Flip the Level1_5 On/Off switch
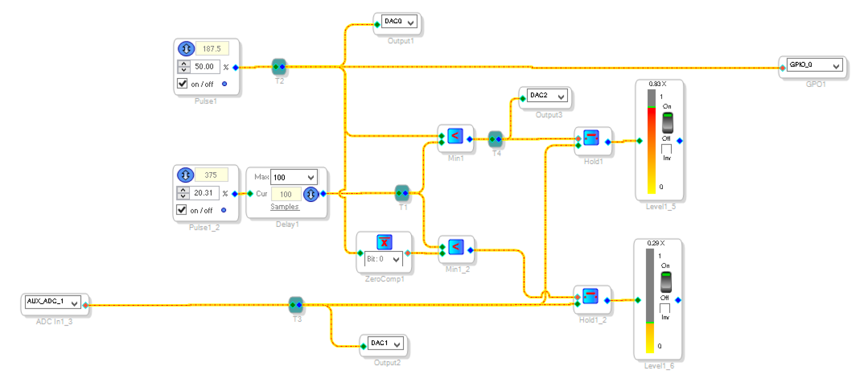Viewport: 868px width, 391px height. [668, 123]
